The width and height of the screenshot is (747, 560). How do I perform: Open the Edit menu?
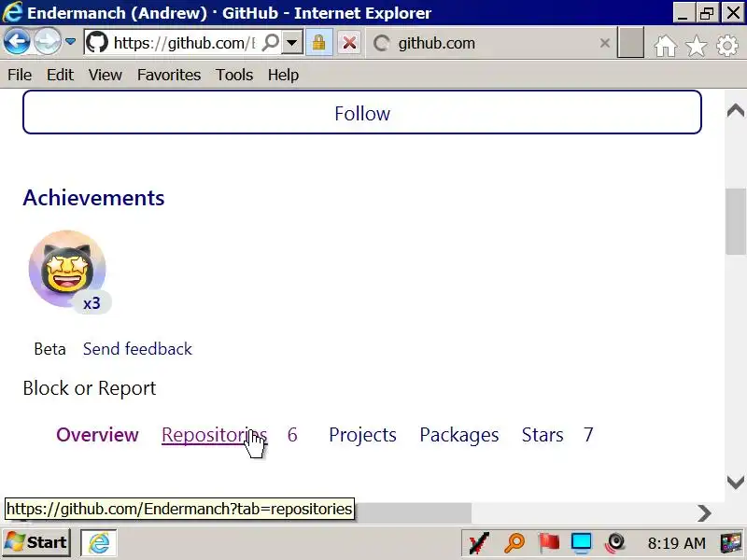60,75
